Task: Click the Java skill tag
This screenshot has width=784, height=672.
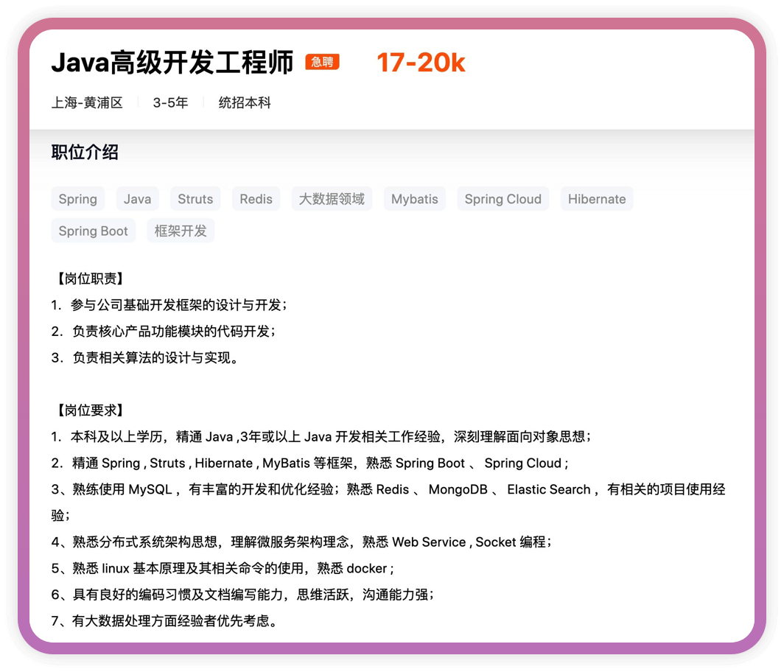Action: 137,199
